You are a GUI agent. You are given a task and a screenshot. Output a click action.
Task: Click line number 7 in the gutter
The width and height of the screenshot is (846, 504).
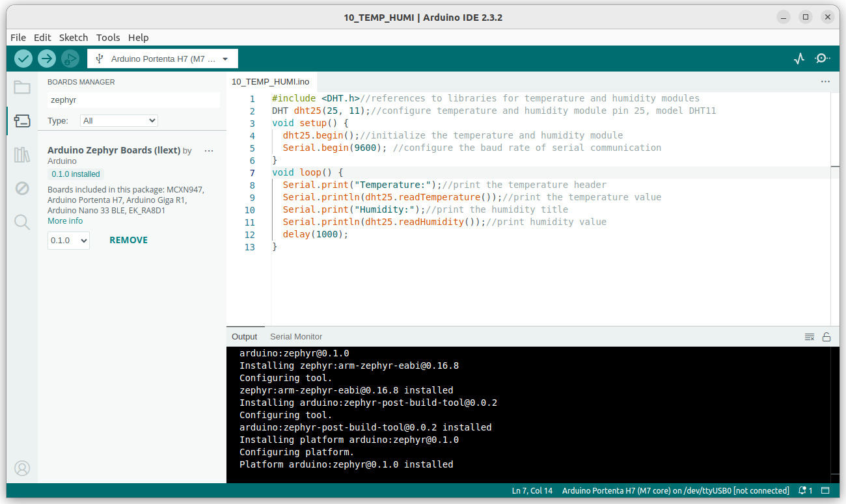coord(252,173)
